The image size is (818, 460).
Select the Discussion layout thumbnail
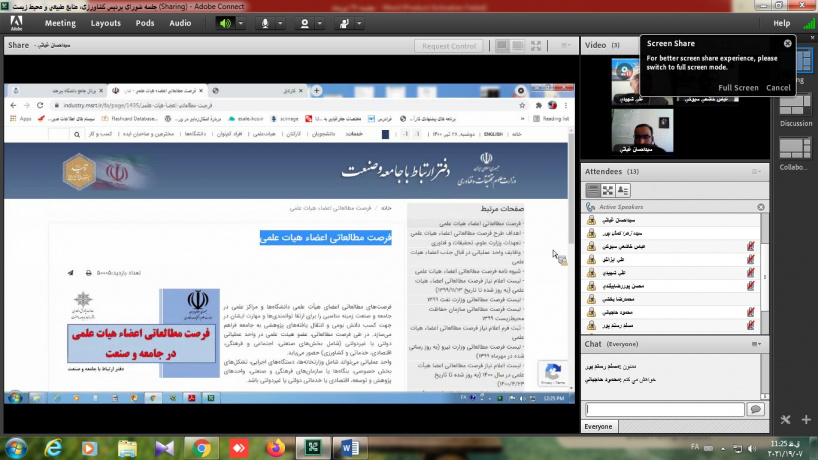(797, 105)
